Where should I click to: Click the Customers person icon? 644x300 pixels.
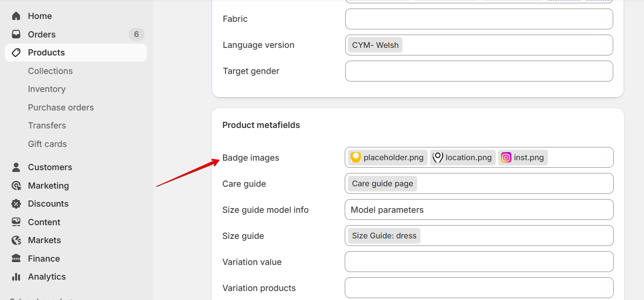click(x=16, y=167)
